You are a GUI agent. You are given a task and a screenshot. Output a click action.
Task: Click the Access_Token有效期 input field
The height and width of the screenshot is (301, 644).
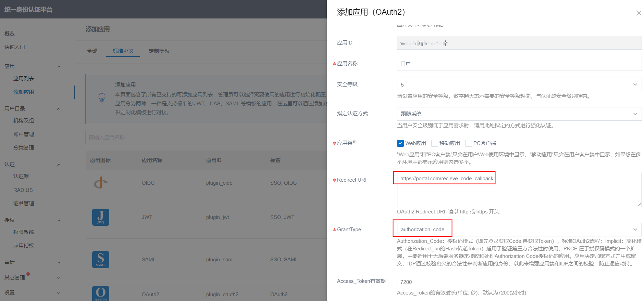[x=414, y=282]
